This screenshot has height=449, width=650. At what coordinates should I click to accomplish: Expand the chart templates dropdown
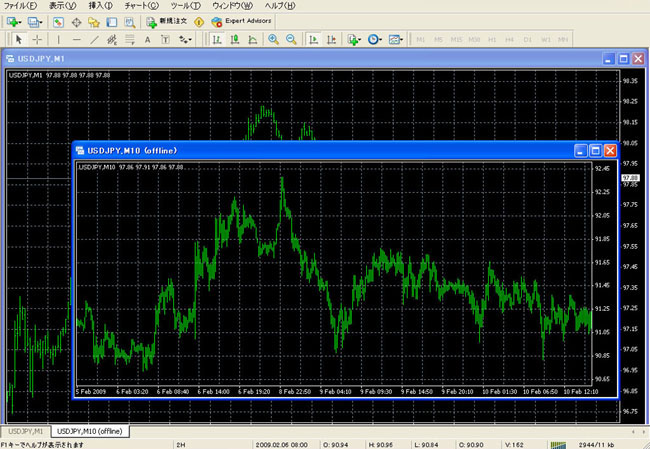[x=397, y=39]
